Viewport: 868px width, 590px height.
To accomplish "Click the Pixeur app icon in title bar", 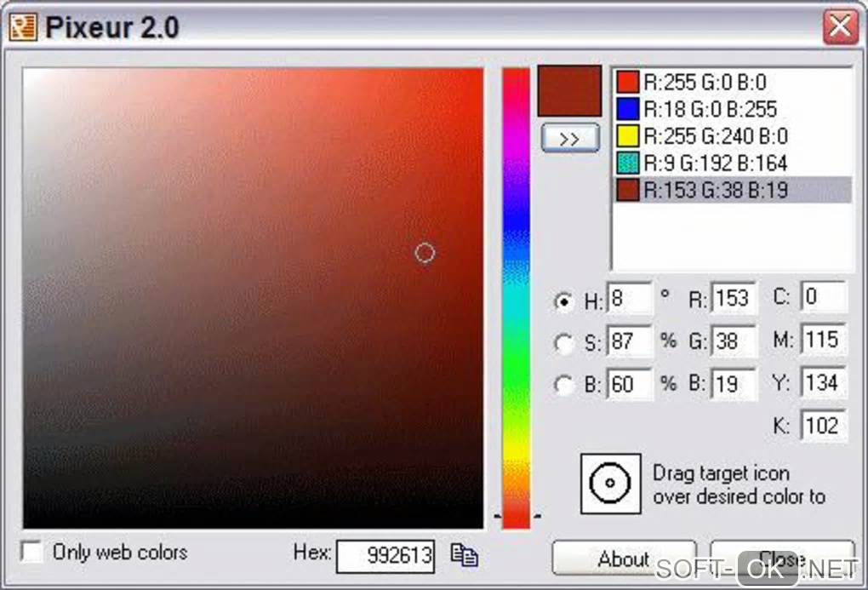I will click(23, 26).
